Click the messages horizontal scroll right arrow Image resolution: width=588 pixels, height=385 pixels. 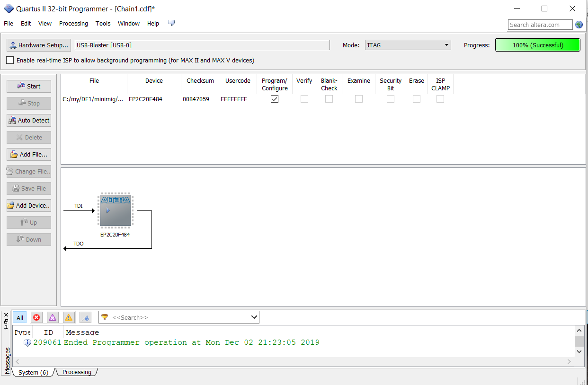[x=569, y=361]
